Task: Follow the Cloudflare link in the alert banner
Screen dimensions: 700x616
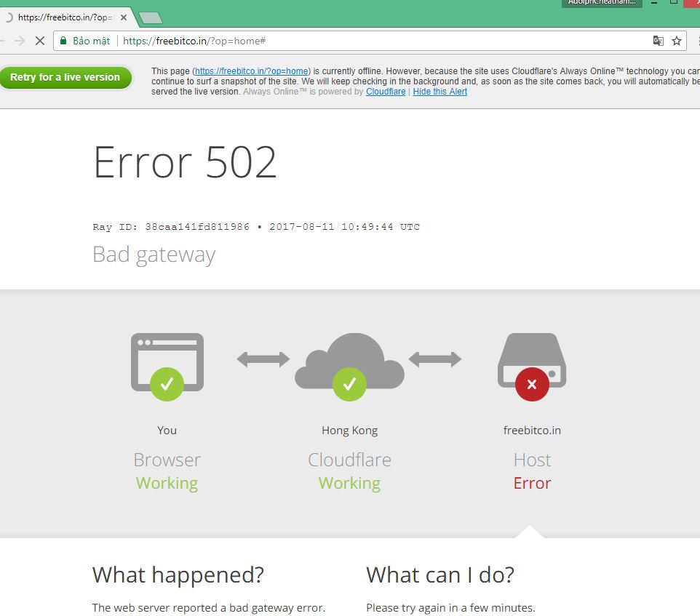Action: click(x=386, y=92)
